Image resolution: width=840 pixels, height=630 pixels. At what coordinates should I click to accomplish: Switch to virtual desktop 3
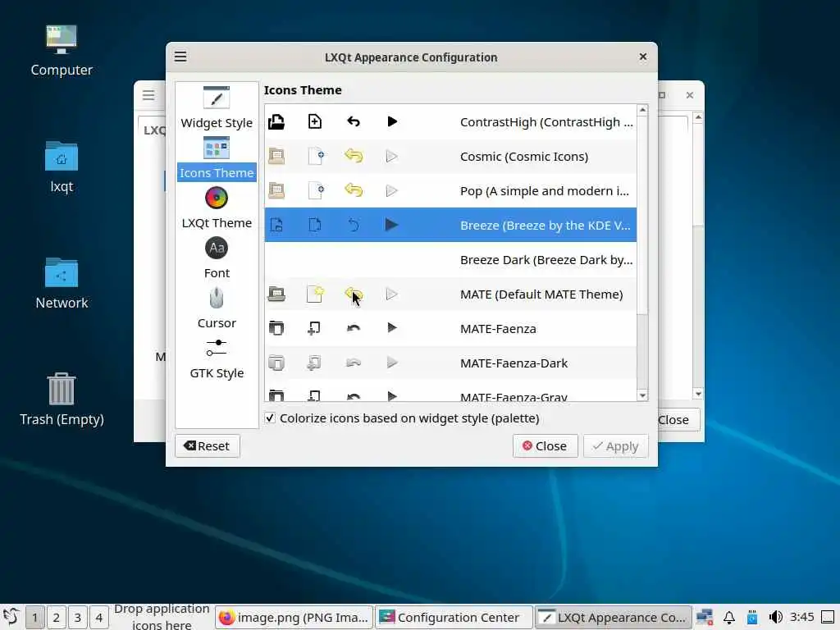click(78, 617)
